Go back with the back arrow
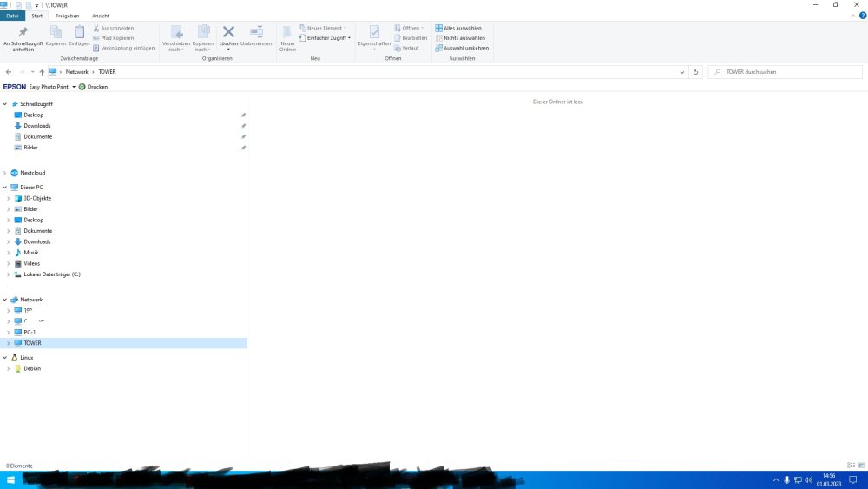 pyautogui.click(x=9, y=72)
